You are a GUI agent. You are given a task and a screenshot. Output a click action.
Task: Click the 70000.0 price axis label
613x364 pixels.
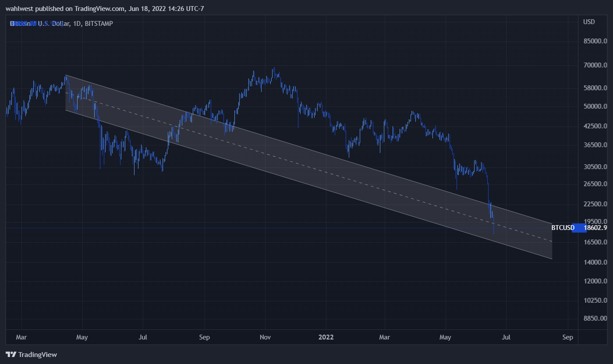(596, 65)
